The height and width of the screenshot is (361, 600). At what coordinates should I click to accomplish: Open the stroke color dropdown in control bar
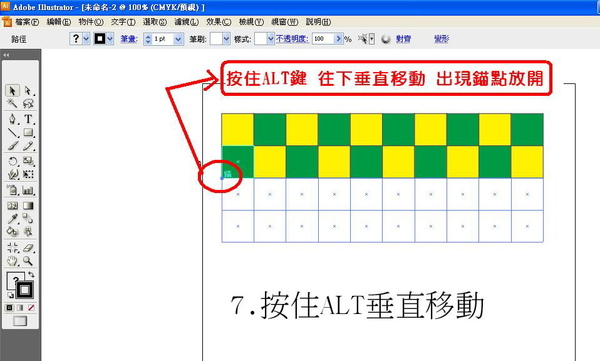pyautogui.click(x=110, y=39)
